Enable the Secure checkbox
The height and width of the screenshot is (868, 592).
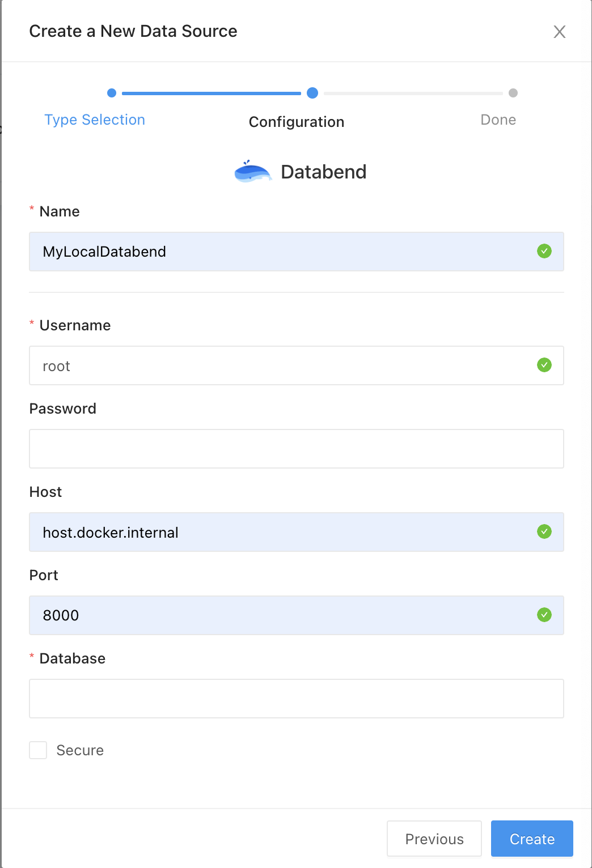[39, 750]
